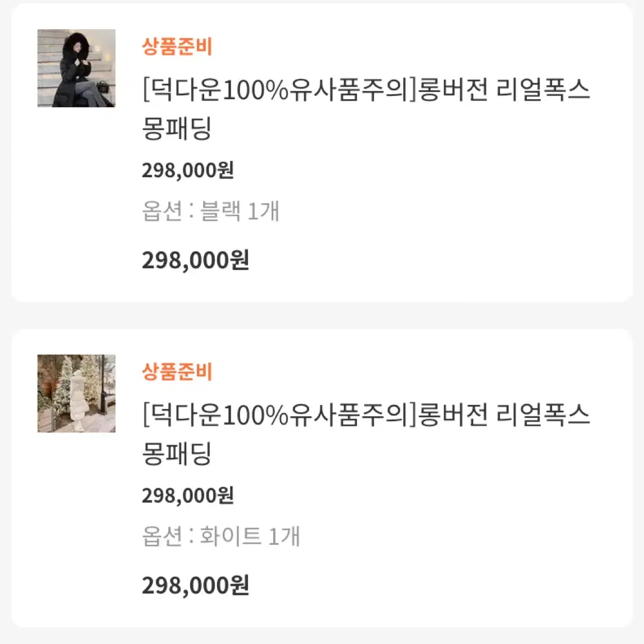Tap the 몽패딩 line of first title
The image size is (644, 644).
177,128
